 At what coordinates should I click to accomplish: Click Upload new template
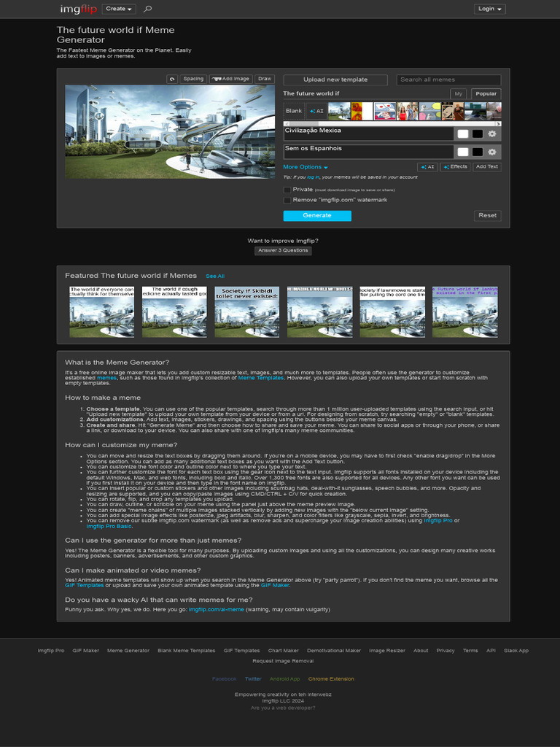(335, 80)
